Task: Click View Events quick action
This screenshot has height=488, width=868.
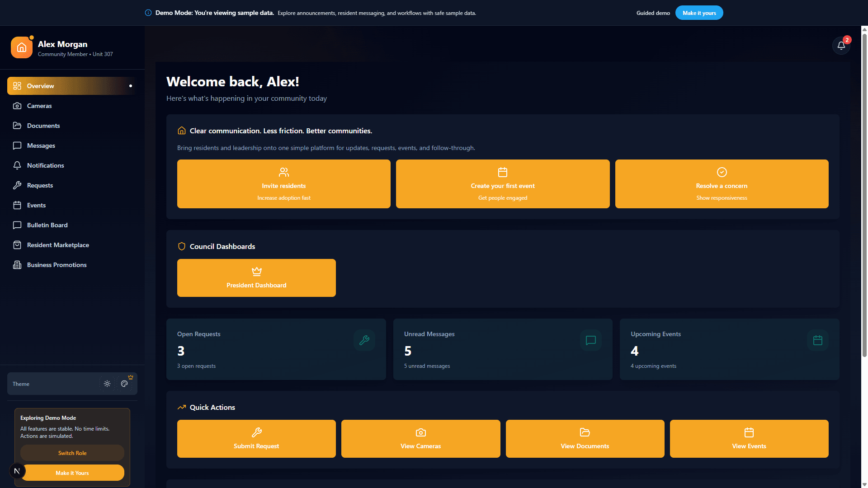Action: point(749,439)
